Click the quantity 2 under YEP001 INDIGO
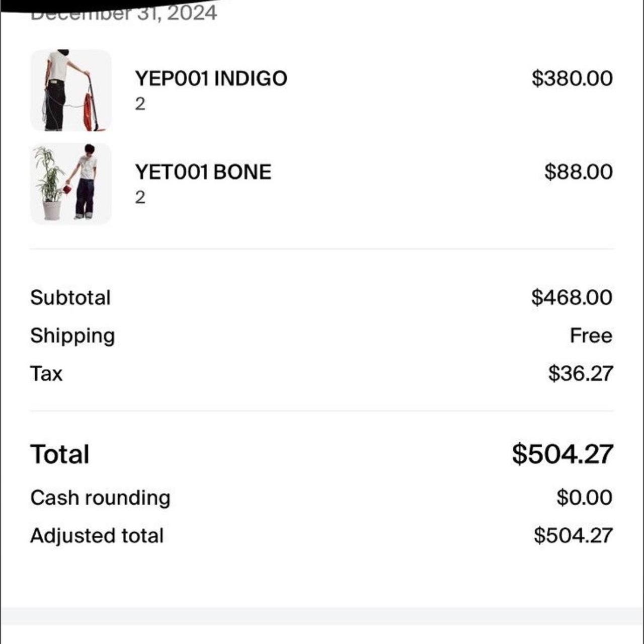This screenshot has height=644, width=644. (x=140, y=104)
